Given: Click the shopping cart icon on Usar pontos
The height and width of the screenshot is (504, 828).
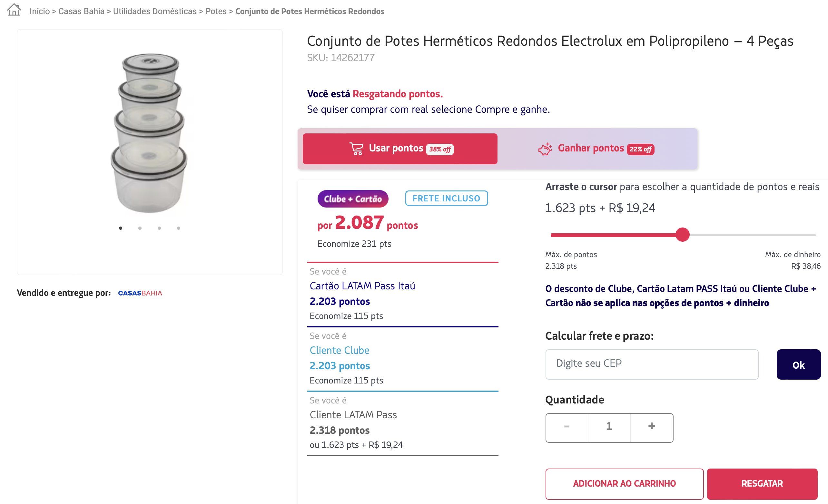Looking at the screenshot, I should [x=356, y=149].
